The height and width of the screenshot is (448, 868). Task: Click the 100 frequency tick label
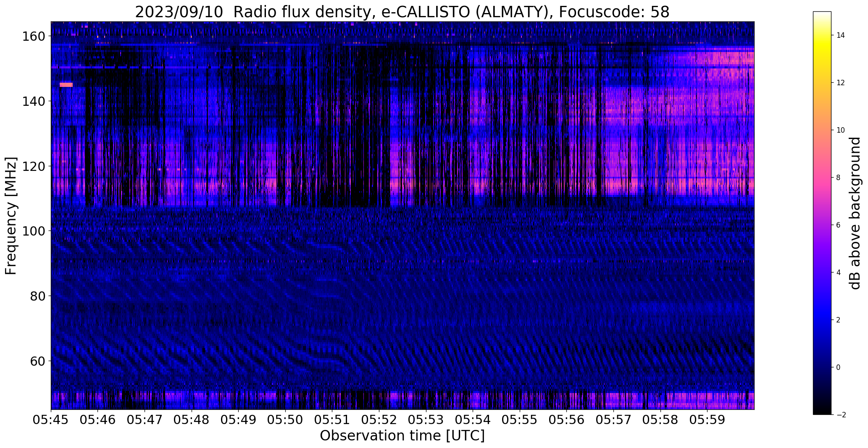point(33,231)
